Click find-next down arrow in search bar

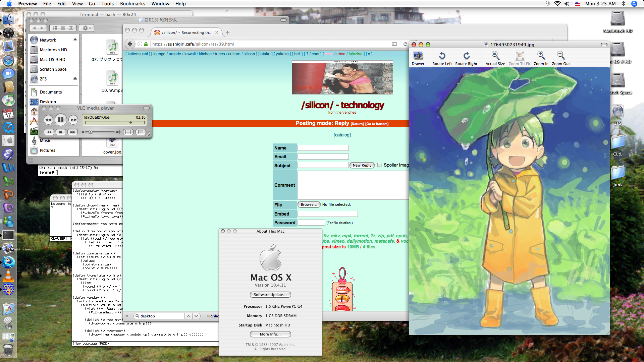pyautogui.click(x=196, y=316)
